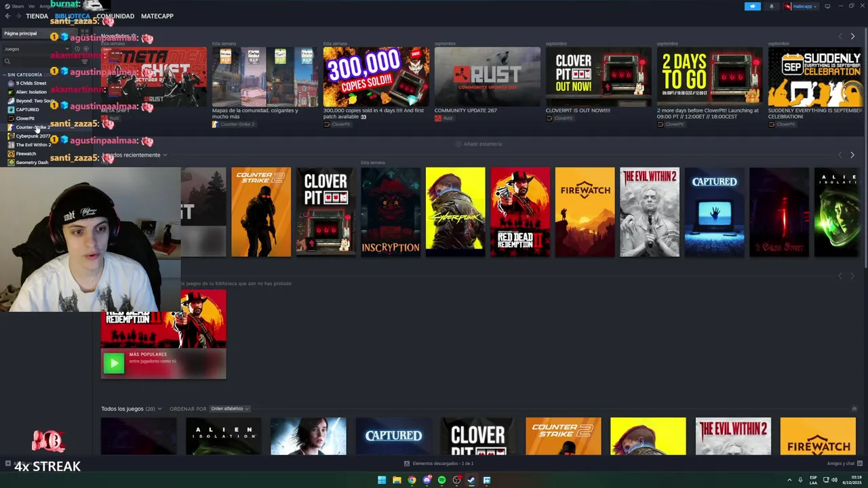Open the notifications bell

[772, 6]
